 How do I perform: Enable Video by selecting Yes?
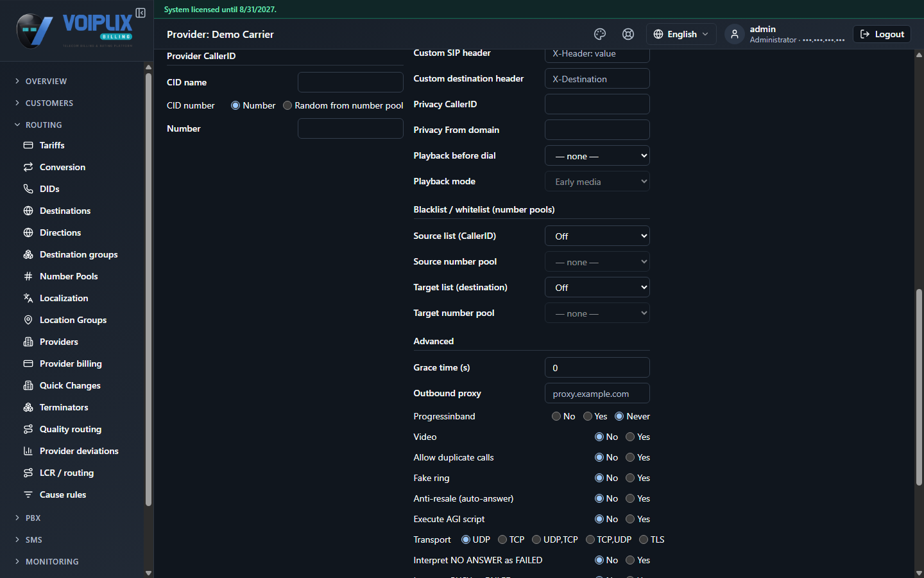[x=630, y=437]
